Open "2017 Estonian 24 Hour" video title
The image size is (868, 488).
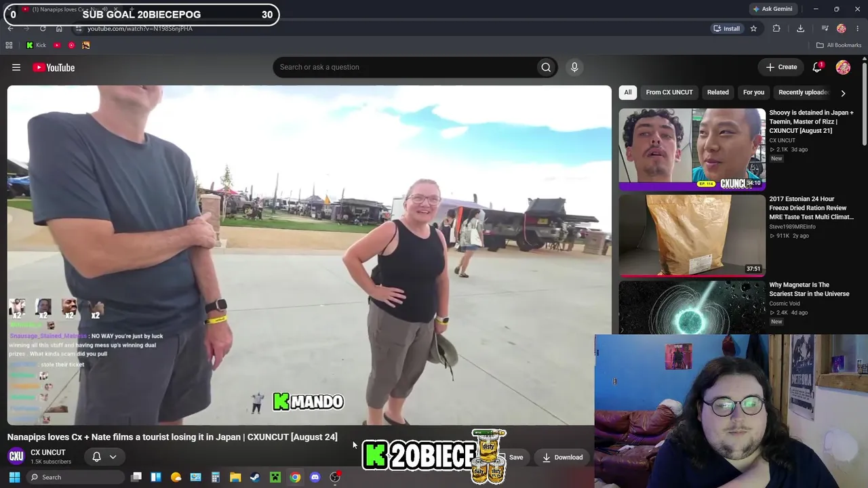(x=811, y=208)
